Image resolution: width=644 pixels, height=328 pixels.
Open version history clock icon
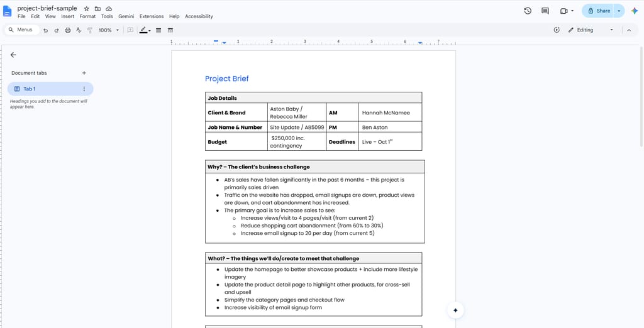click(x=528, y=11)
